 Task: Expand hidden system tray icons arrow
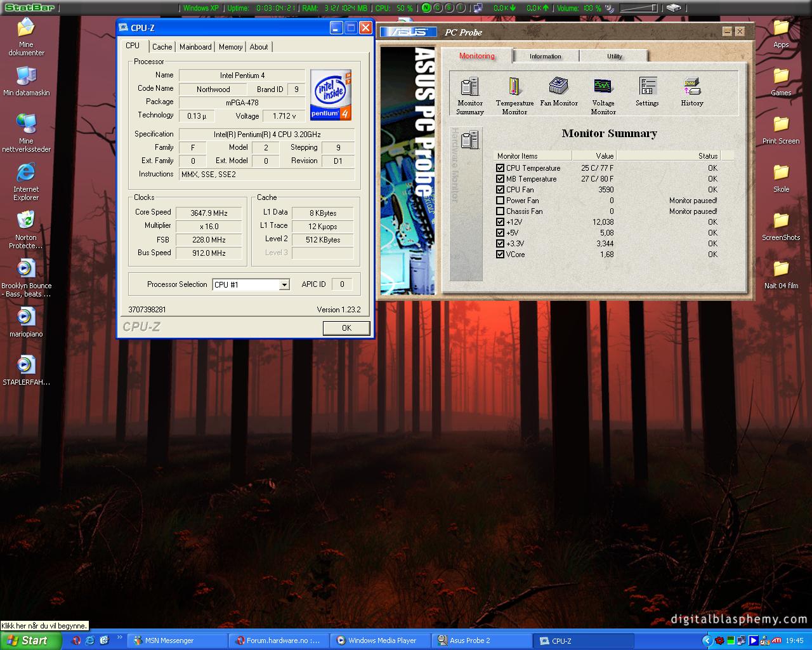tap(707, 640)
